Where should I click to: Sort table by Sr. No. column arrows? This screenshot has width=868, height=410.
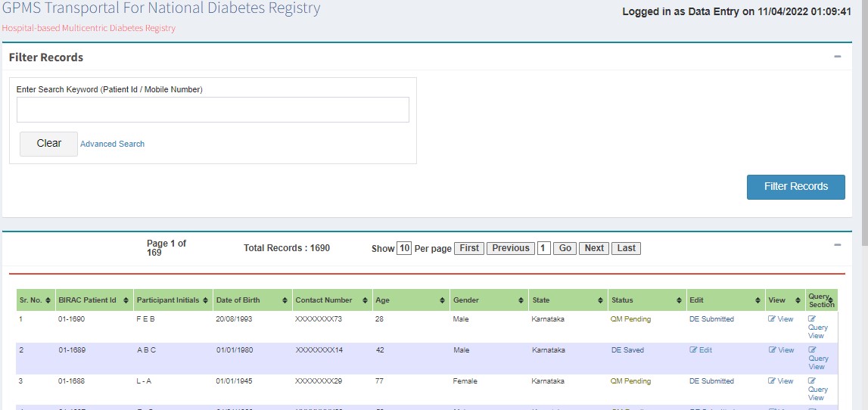(x=49, y=301)
